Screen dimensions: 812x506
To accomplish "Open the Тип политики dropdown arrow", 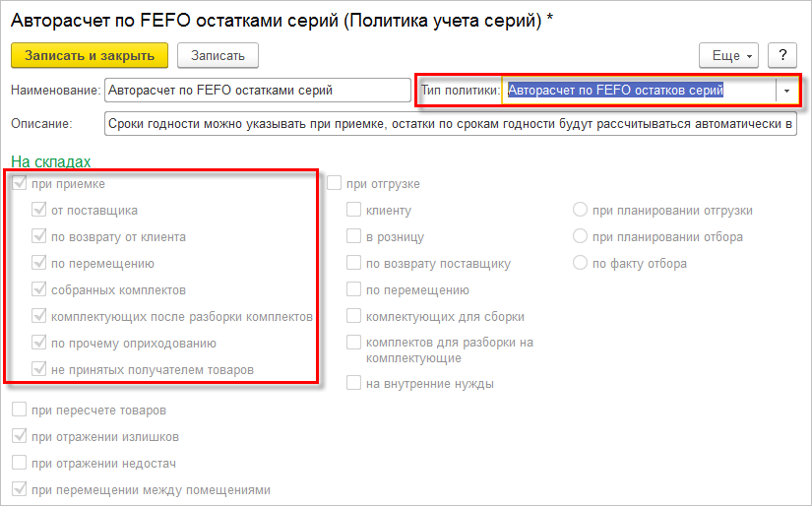I will tap(786, 91).
